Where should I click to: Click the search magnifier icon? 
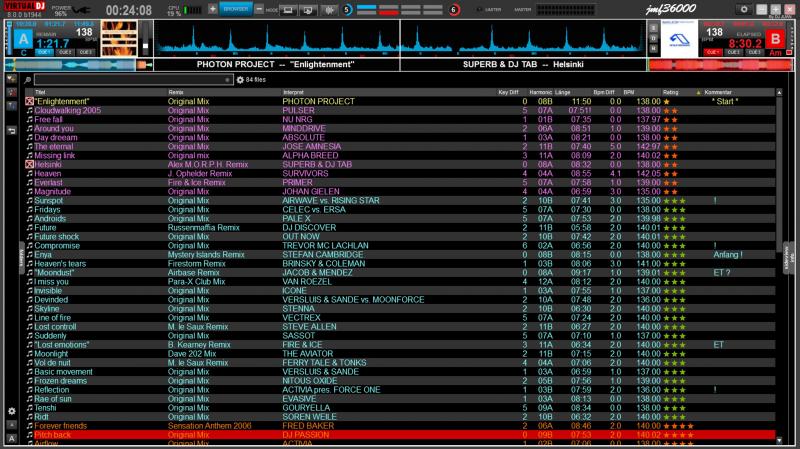27,79
